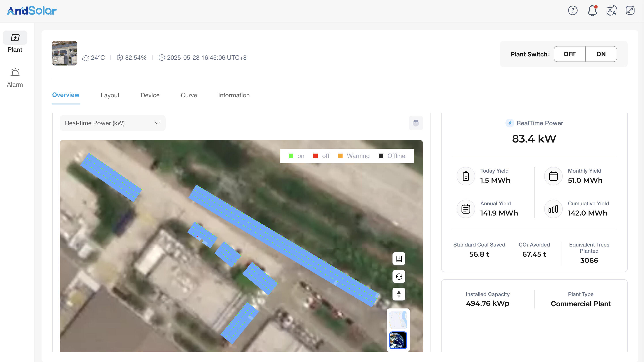Click the language translation icon
The height and width of the screenshot is (362, 644).
click(612, 11)
